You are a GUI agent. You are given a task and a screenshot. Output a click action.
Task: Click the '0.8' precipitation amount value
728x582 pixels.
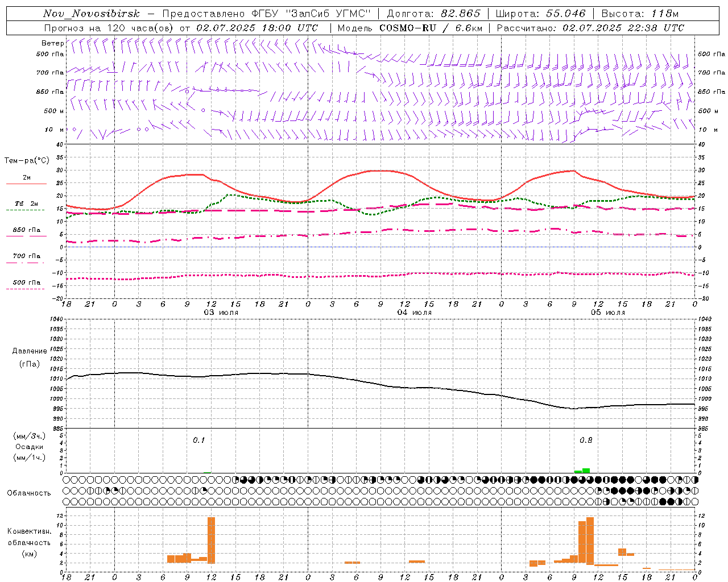[x=586, y=440]
